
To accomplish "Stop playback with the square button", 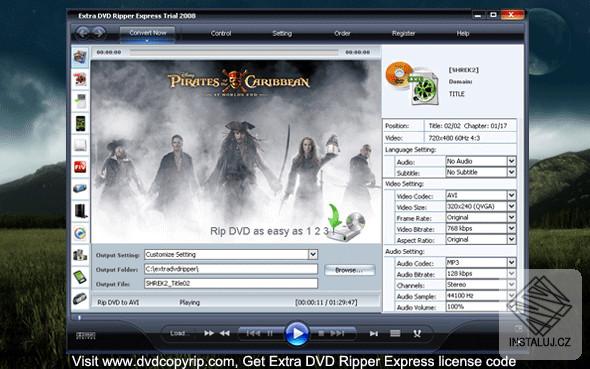I will tap(321, 333).
